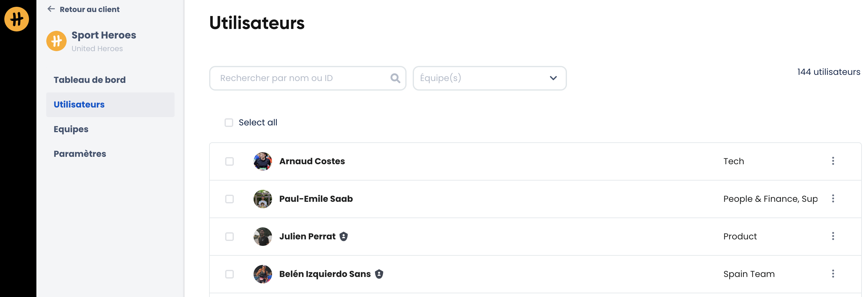Open the three-dot menu for Julien Perrat

(x=833, y=236)
